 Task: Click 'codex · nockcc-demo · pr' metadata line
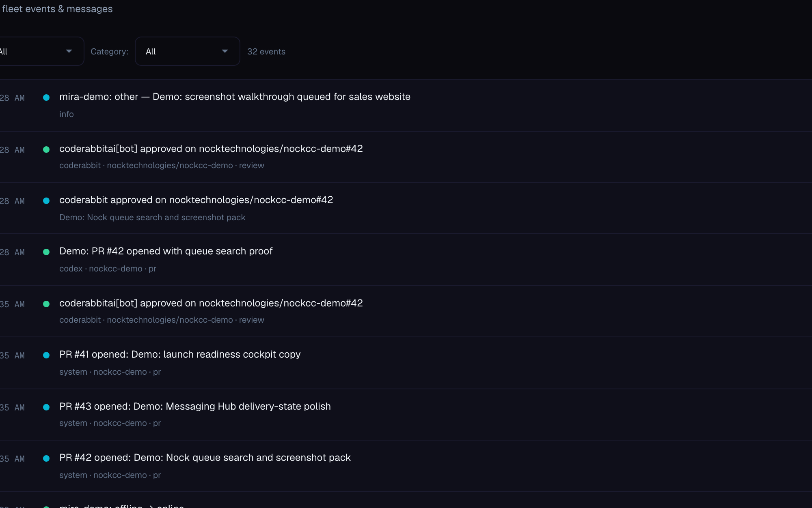[108, 269]
